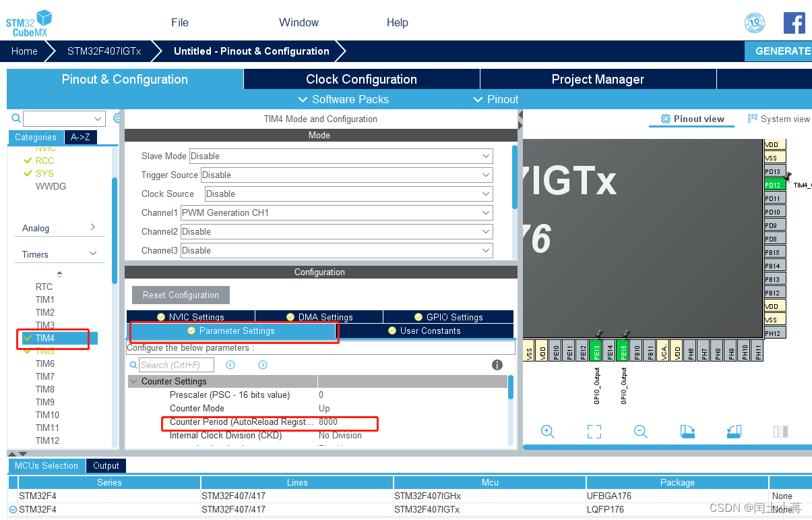
Task: Open the Parameter Settings tab
Action: [231, 330]
